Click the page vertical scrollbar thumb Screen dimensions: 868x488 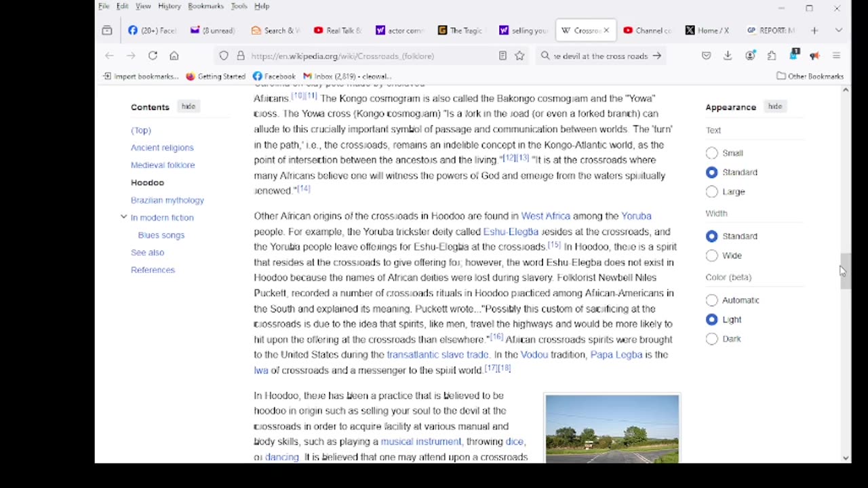tap(845, 271)
